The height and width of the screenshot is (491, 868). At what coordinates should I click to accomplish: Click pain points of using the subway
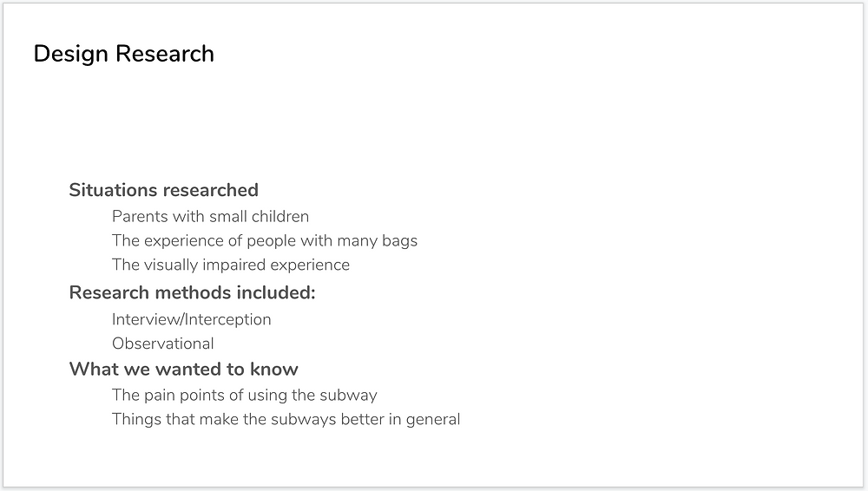pos(244,396)
